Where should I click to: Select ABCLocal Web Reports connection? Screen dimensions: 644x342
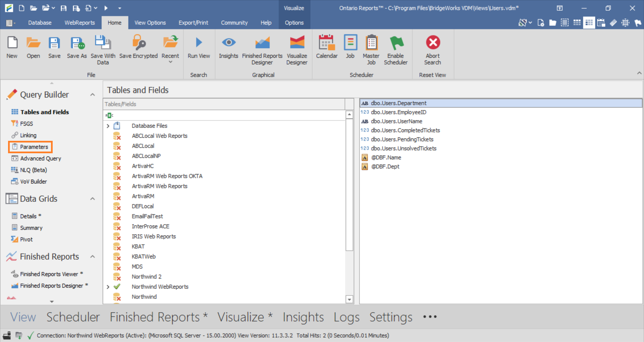point(160,136)
